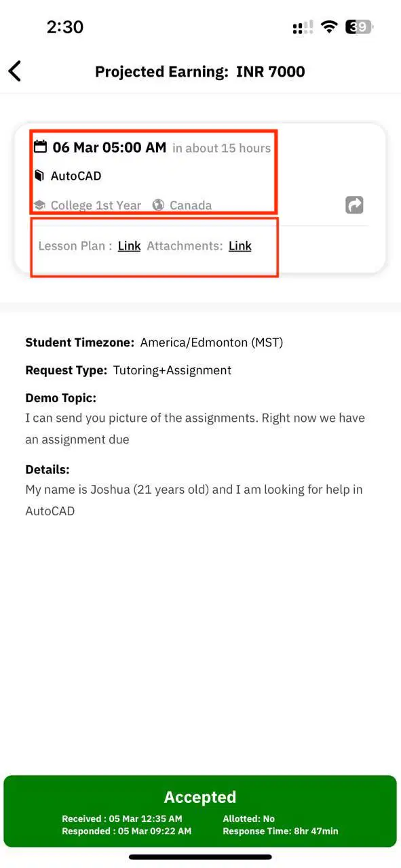
Task: Tap the book icon beside AutoCAD
Action: tap(40, 176)
